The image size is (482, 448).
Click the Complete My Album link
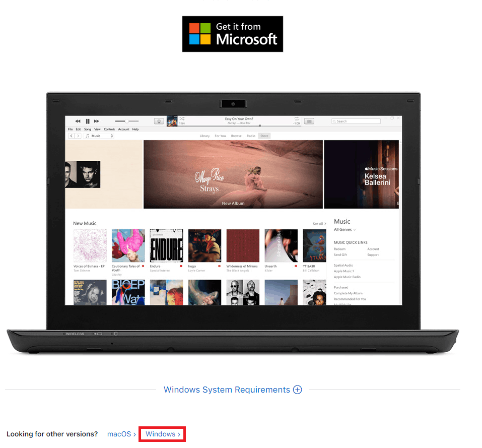coord(349,293)
